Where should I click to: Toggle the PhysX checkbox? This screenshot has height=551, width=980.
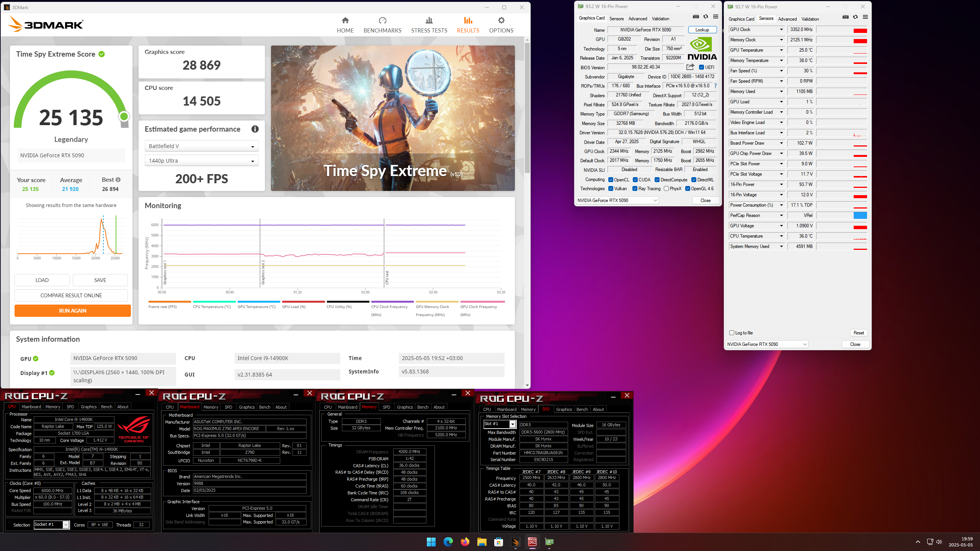coord(666,189)
